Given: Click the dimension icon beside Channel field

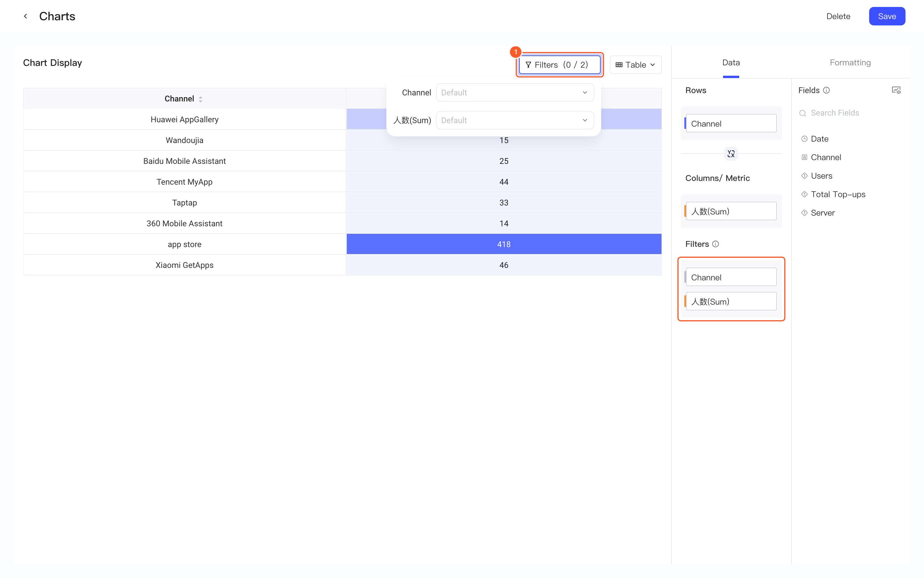Looking at the screenshot, I should (x=804, y=157).
